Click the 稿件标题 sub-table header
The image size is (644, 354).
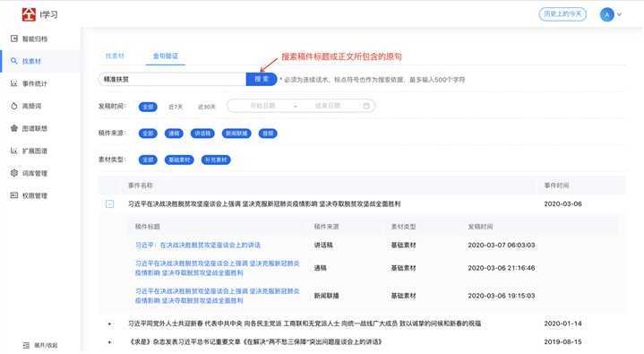(148, 227)
